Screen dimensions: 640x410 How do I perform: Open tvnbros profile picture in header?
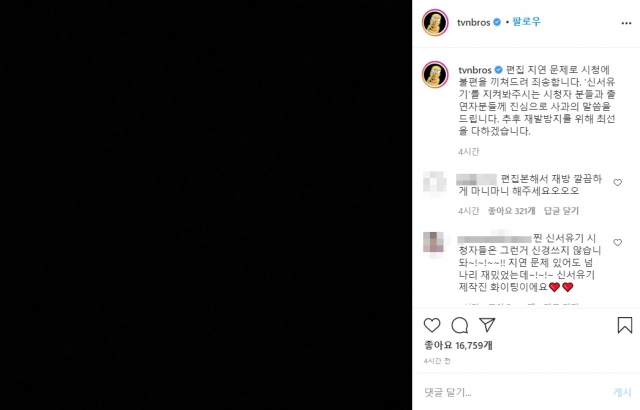[x=435, y=22]
